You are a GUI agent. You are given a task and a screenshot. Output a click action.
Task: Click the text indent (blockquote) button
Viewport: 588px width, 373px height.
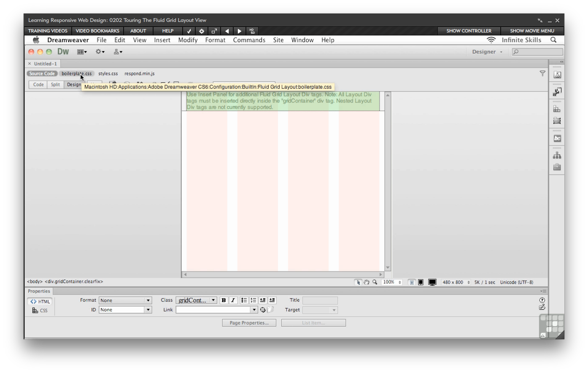[272, 300]
